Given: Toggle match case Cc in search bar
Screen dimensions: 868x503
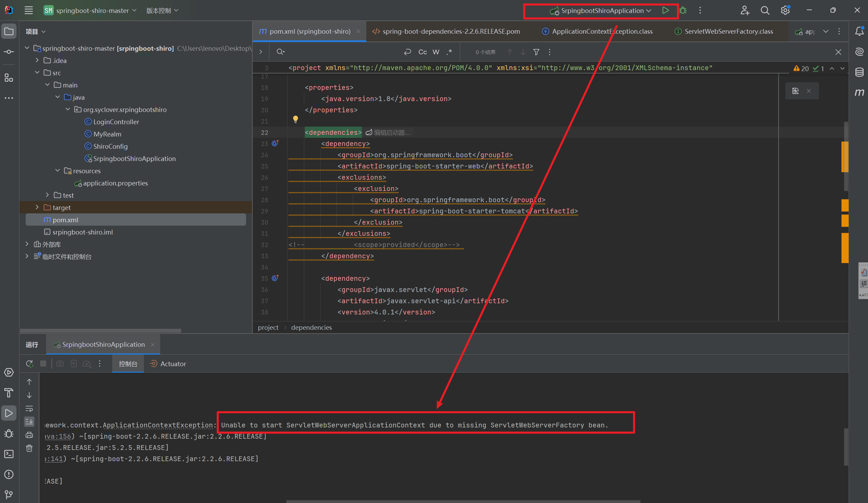Looking at the screenshot, I should 422,52.
